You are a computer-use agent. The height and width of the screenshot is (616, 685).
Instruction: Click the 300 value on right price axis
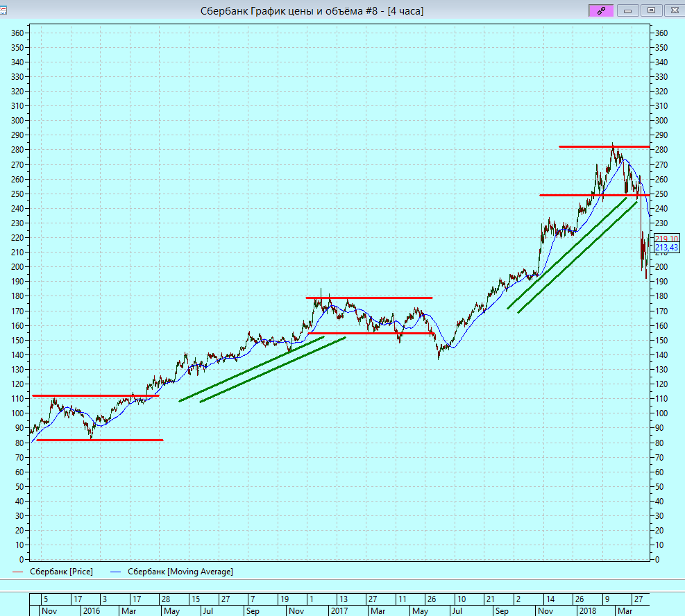click(x=661, y=121)
